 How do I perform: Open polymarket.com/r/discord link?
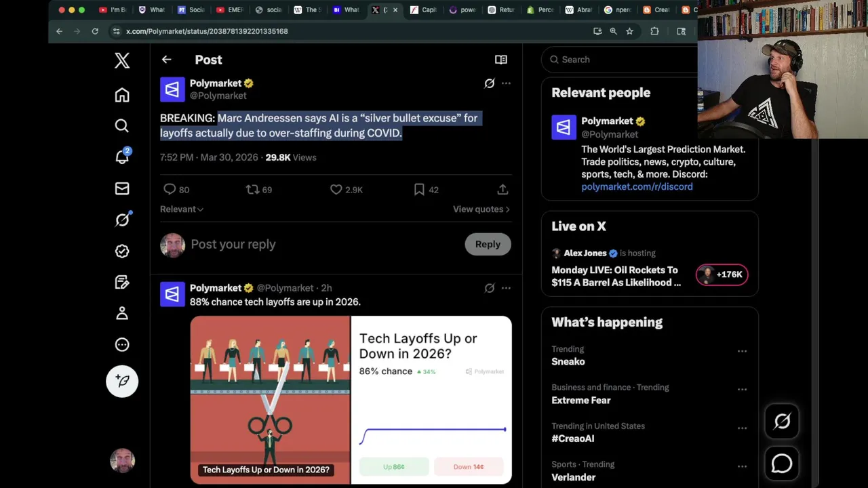[637, 186]
